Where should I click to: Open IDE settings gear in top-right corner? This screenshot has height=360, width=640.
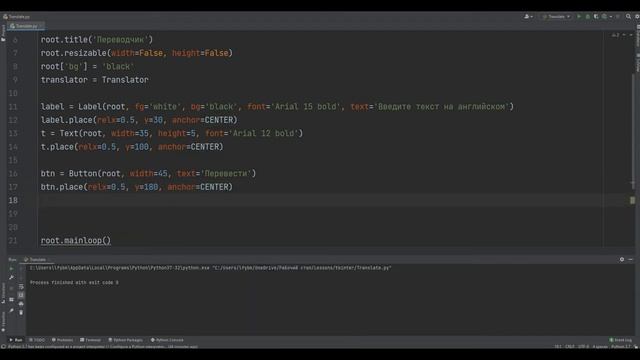(637, 17)
